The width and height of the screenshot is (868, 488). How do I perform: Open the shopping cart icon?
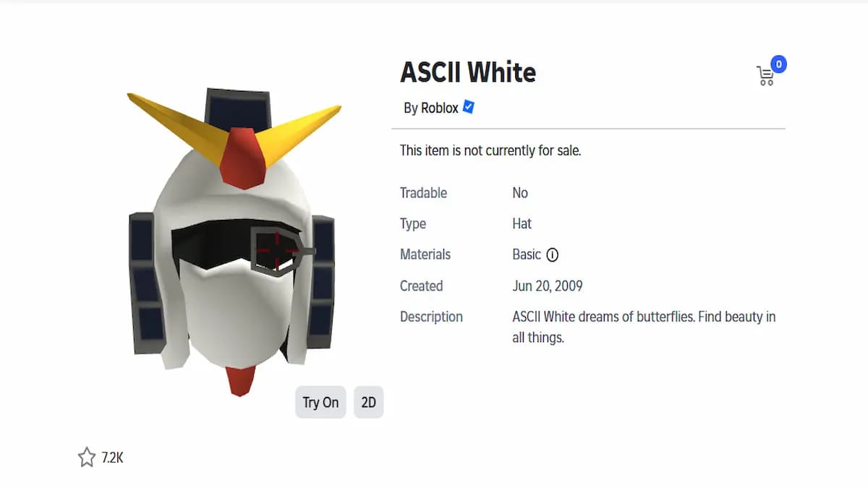click(x=765, y=74)
